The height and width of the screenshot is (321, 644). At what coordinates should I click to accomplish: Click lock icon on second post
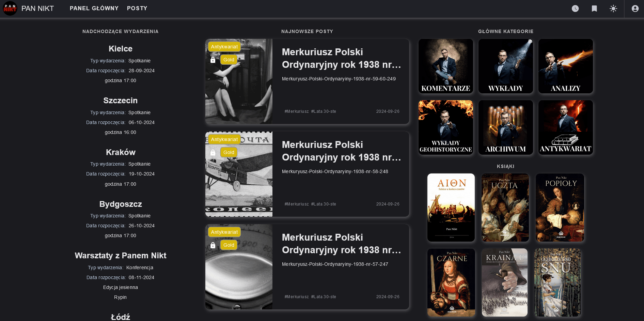tap(213, 153)
